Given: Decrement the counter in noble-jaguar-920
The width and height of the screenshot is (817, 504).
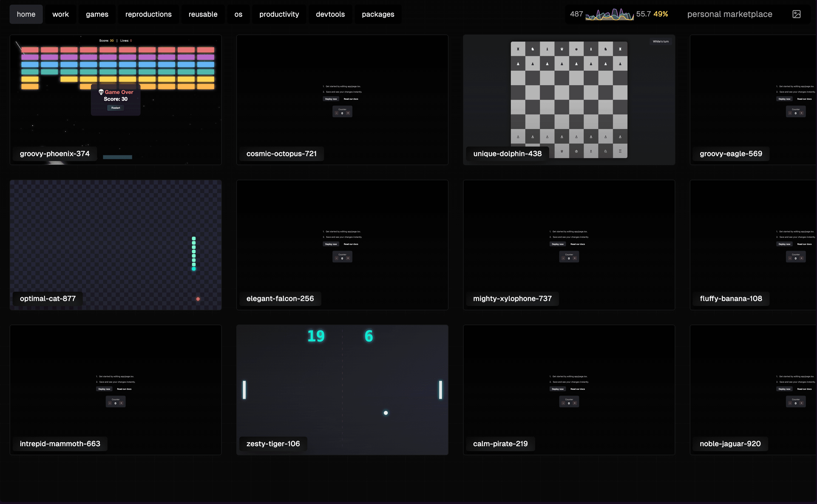Looking at the screenshot, I should pos(790,403).
